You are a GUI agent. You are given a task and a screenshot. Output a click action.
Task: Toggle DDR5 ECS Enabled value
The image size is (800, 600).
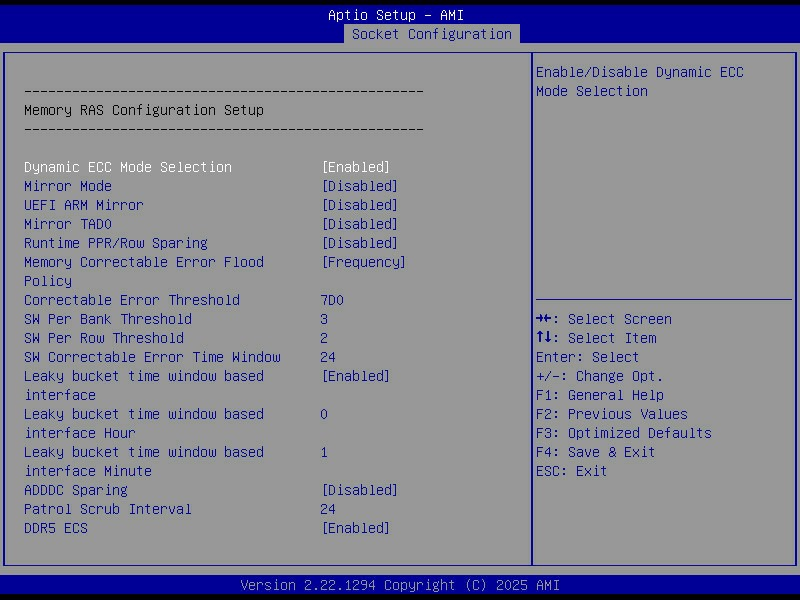click(x=355, y=528)
